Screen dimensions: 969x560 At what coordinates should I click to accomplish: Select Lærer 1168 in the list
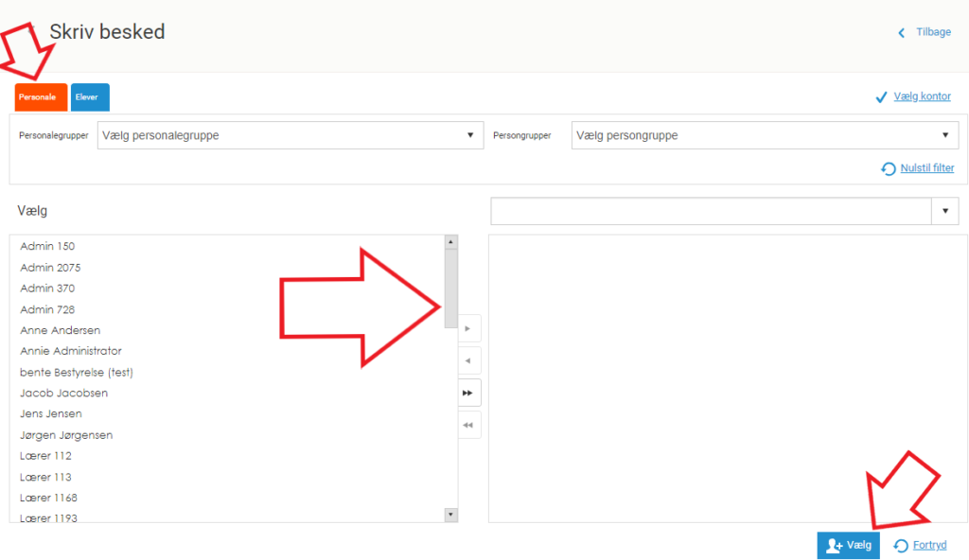point(48,498)
